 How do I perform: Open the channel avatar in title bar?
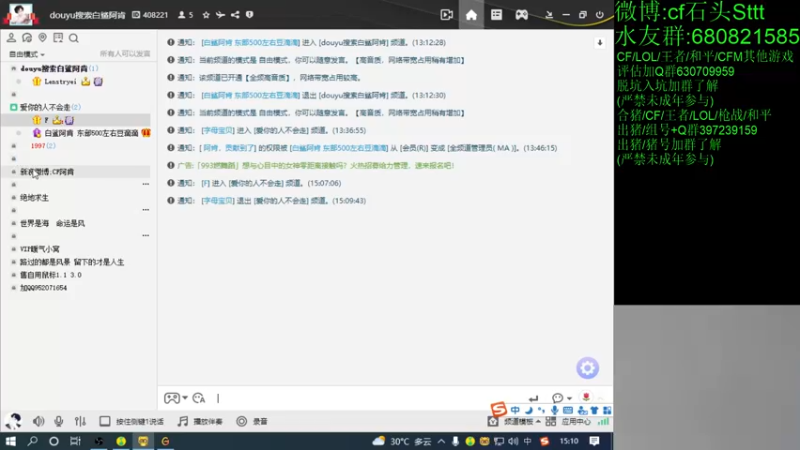[x=21, y=14]
